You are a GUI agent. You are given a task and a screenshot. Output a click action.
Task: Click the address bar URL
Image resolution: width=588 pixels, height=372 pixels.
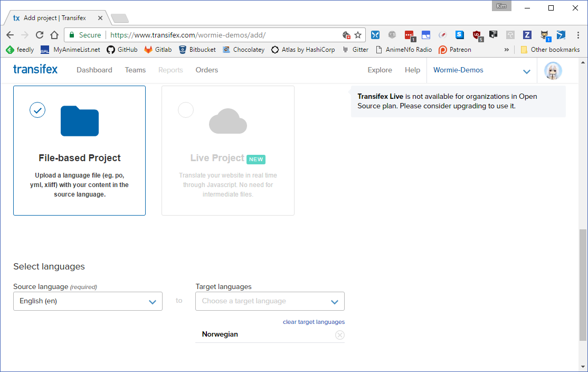click(x=188, y=35)
